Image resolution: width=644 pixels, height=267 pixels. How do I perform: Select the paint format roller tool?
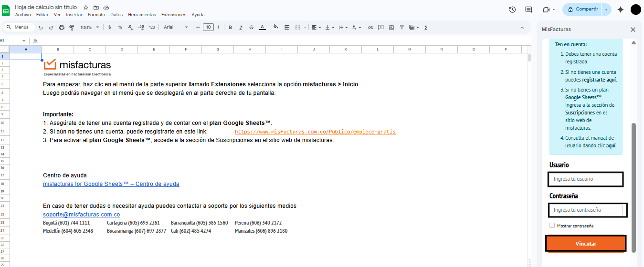click(72, 28)
